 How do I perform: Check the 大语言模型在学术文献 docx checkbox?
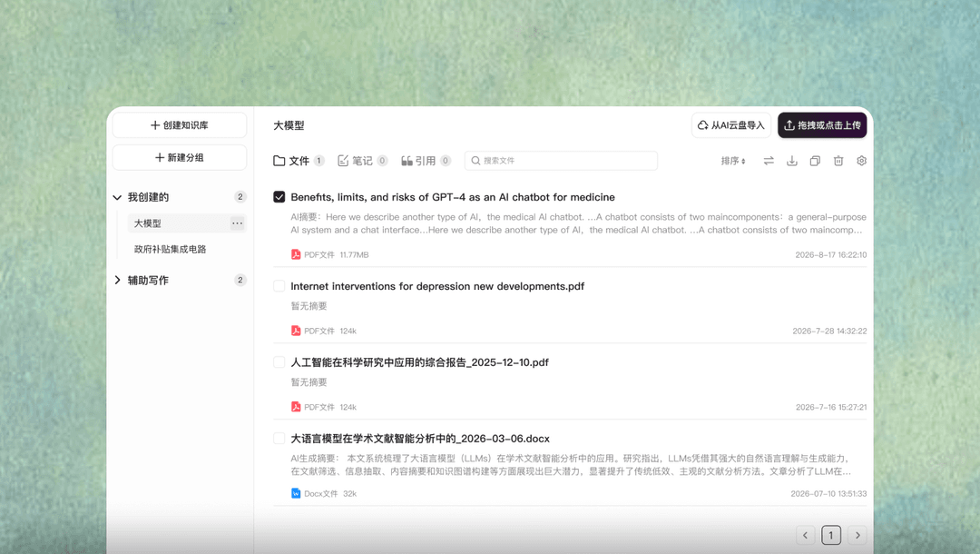[279, 439]
